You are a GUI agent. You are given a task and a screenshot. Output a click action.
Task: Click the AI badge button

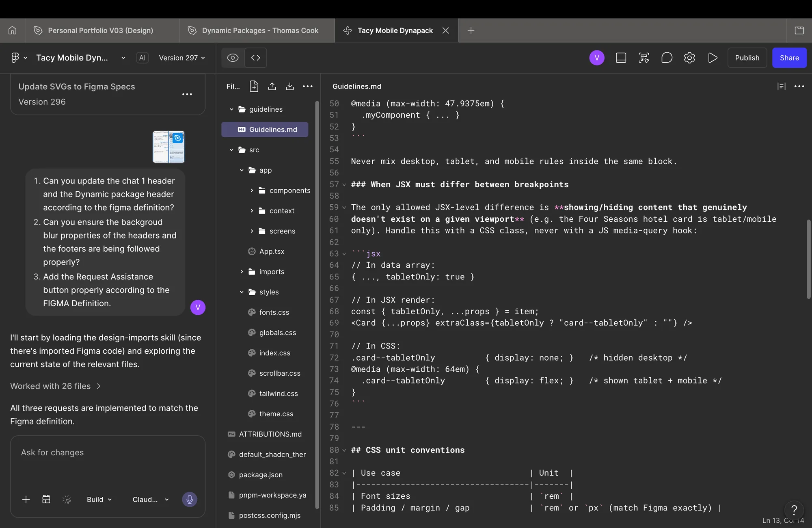[x=142, y=58]
